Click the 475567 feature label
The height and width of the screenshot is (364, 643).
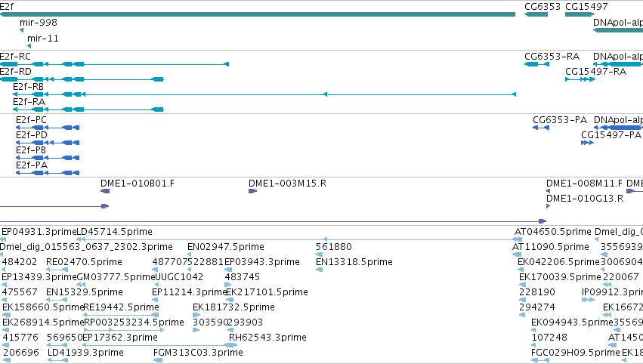point(20,293)
